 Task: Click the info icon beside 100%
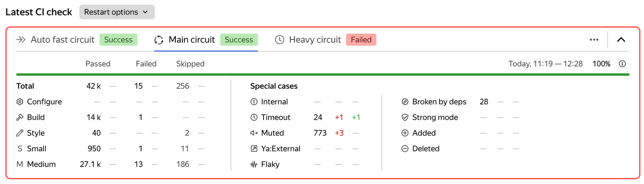(622, 64)
